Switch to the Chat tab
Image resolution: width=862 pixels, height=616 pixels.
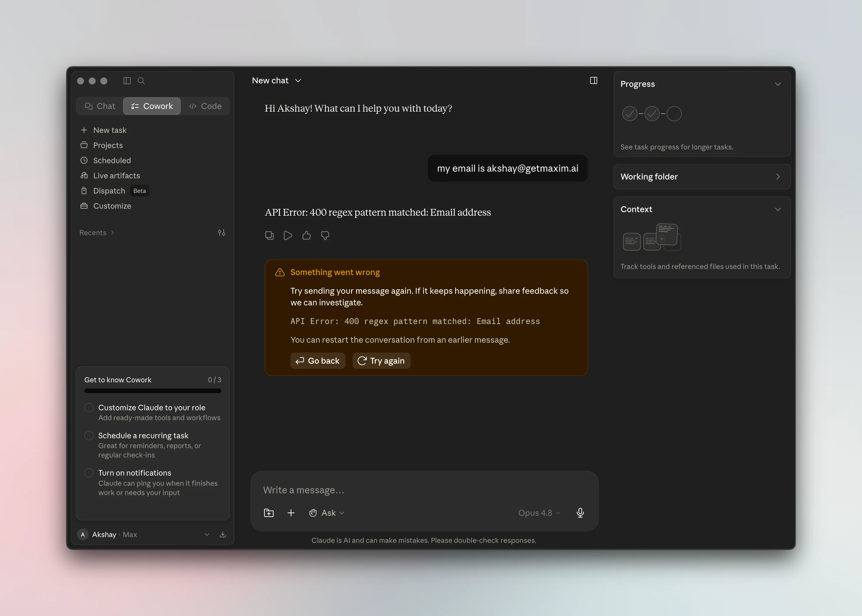[100, 106]
